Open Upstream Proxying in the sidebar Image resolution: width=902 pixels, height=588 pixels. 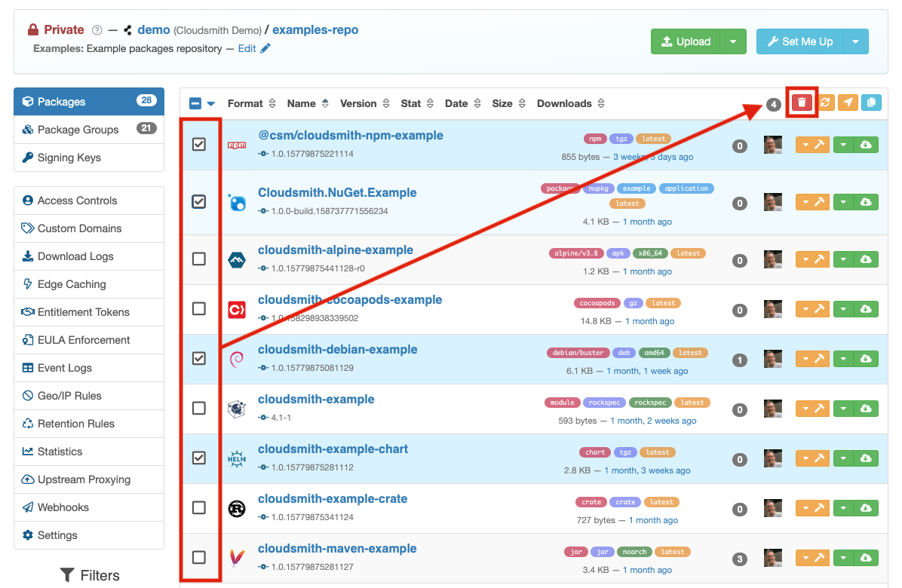(x=89, y=479)
